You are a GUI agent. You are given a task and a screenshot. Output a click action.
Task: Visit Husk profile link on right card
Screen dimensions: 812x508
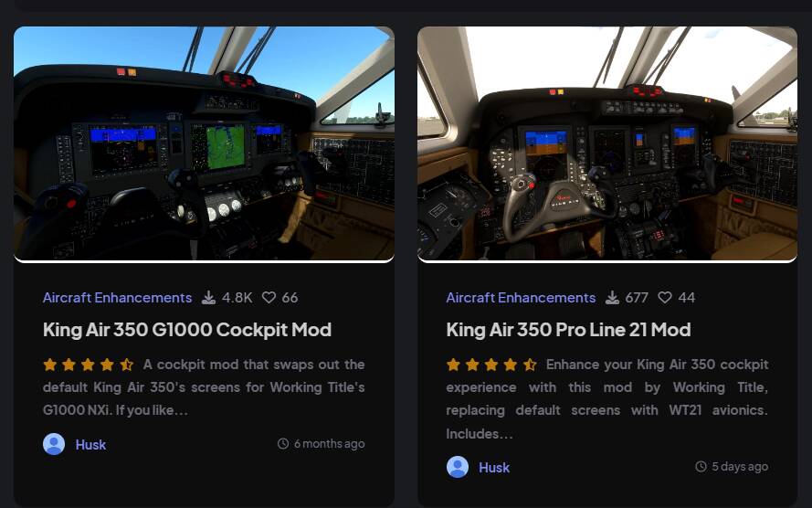[x=494, y=468]
